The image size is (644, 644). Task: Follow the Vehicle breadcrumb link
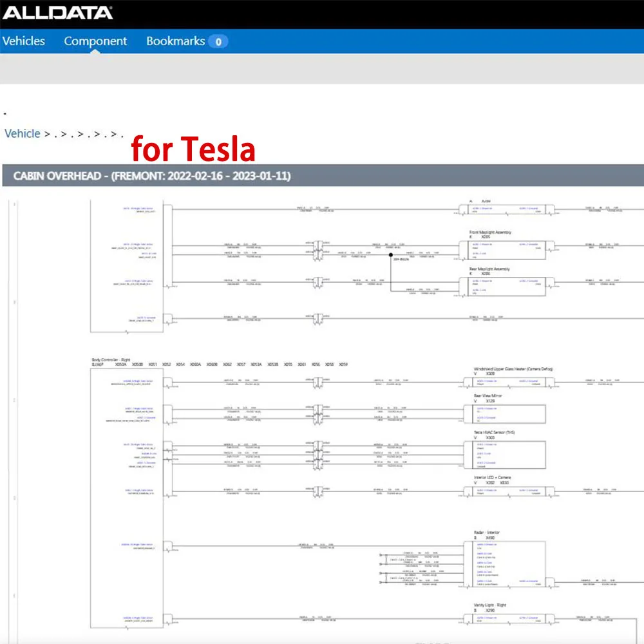point(22,133)
